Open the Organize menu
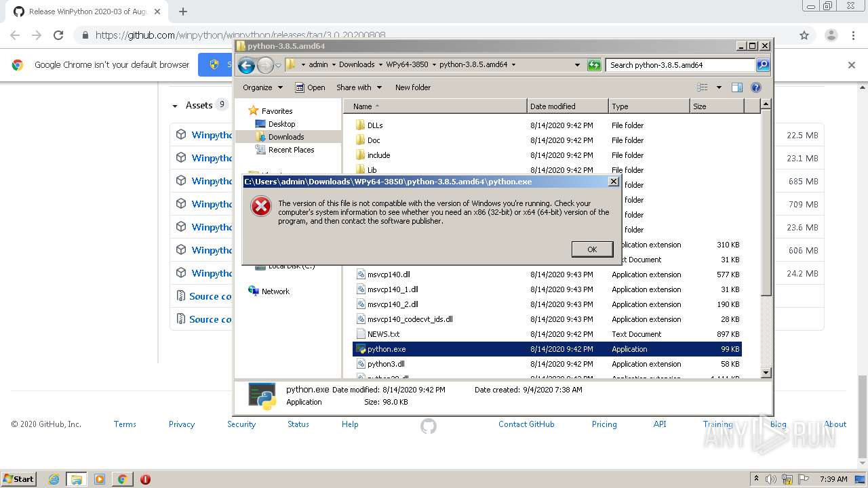 click(x=262, y=87)
